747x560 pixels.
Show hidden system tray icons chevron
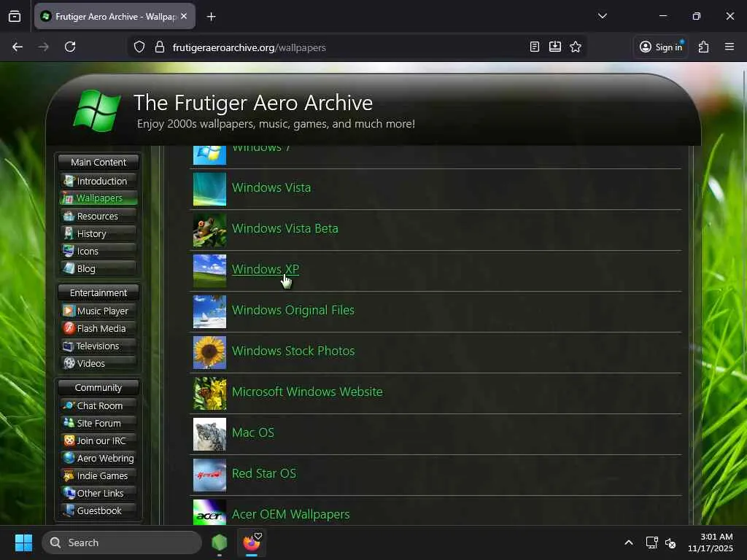pyautogui.click(x=629, y=542)
